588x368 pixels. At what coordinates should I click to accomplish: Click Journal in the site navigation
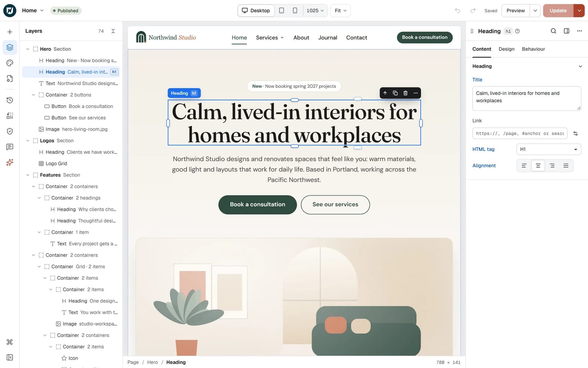click(327, 38)
